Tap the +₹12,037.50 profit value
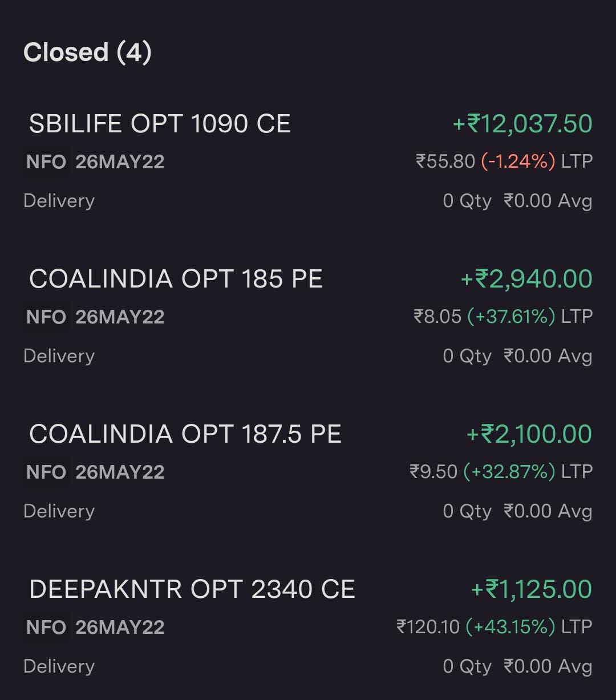Viewport: 616px width, 700px height. (x=522, y=124)
